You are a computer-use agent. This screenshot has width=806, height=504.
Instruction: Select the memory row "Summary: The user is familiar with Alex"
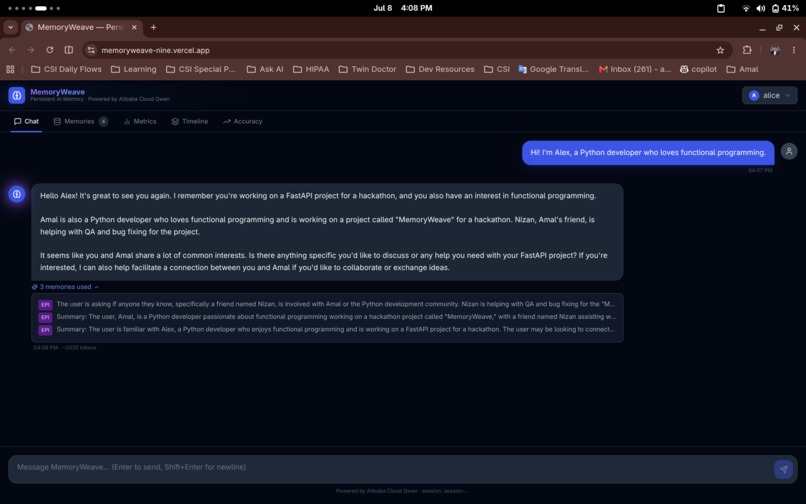[x=327, y=329]
